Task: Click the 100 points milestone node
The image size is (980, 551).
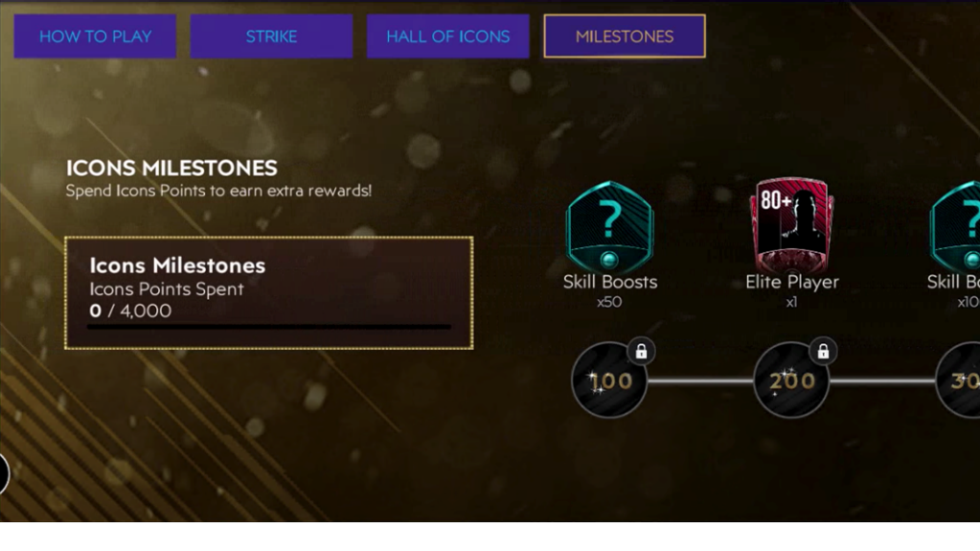Action: (609, 379)
